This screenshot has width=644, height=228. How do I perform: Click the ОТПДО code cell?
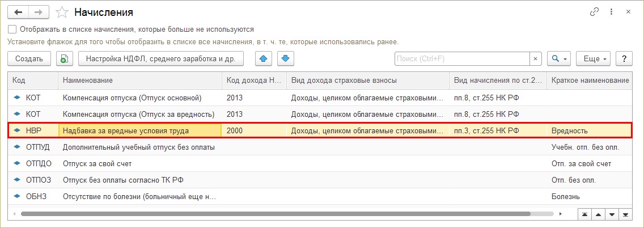pyautogui.click(x=33, y=163)
